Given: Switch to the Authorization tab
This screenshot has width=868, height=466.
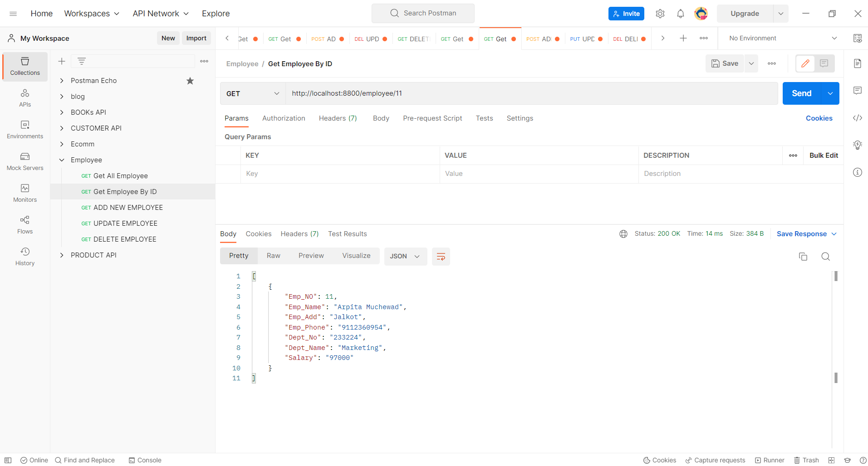Looking at the screenshot, I should click(x=284, y=118).
